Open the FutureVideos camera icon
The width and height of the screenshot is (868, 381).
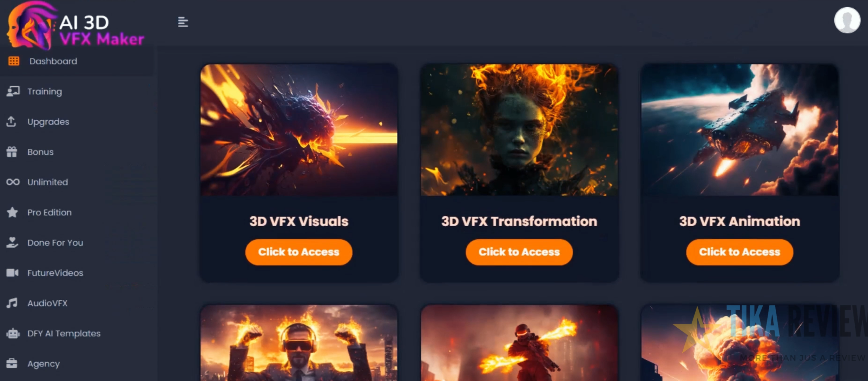click(12, 273)
